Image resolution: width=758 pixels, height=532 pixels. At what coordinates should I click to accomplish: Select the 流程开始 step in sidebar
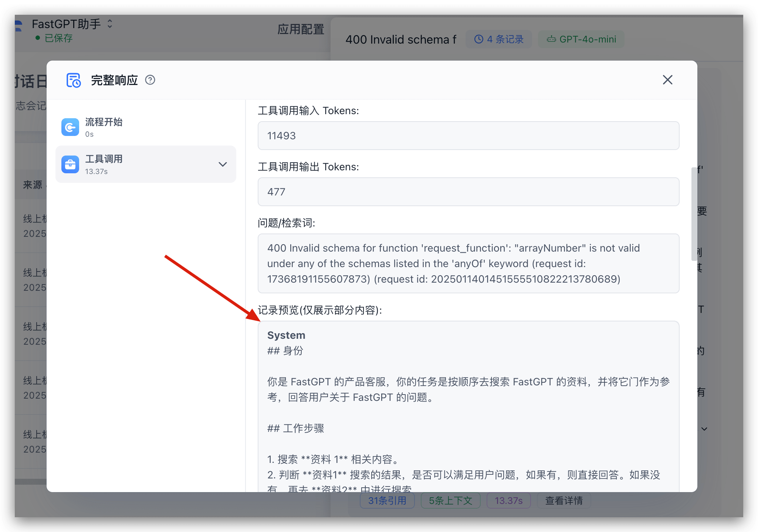click(104, 127)
